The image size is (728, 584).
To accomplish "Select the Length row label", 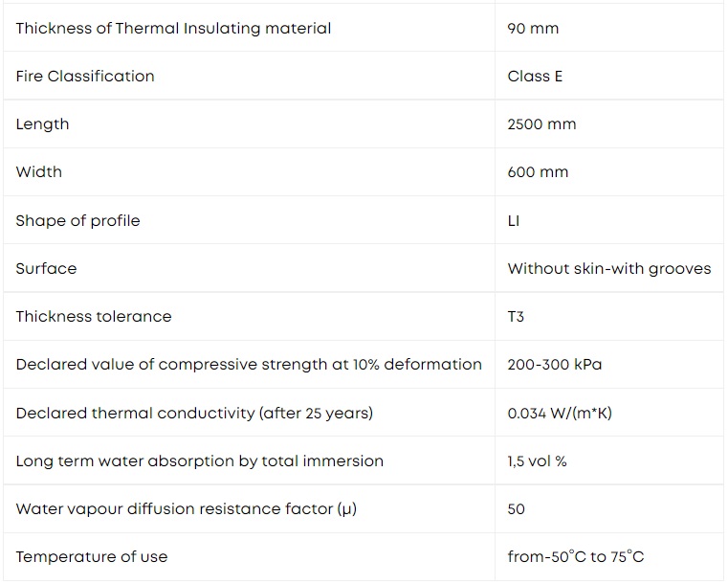I will tap(42, 124).
